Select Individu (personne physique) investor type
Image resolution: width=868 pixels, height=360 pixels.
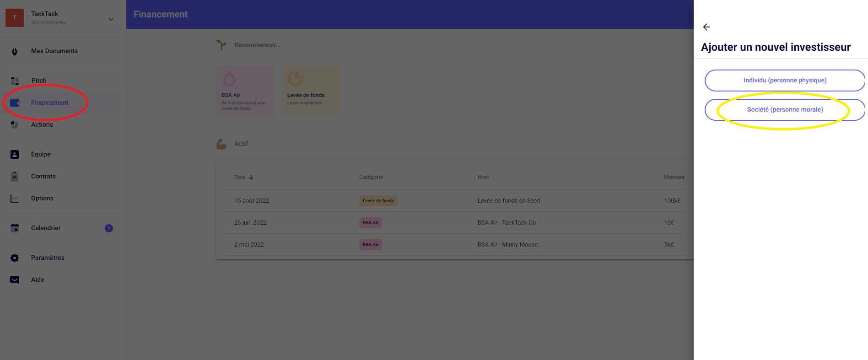(x=784, y=81)
